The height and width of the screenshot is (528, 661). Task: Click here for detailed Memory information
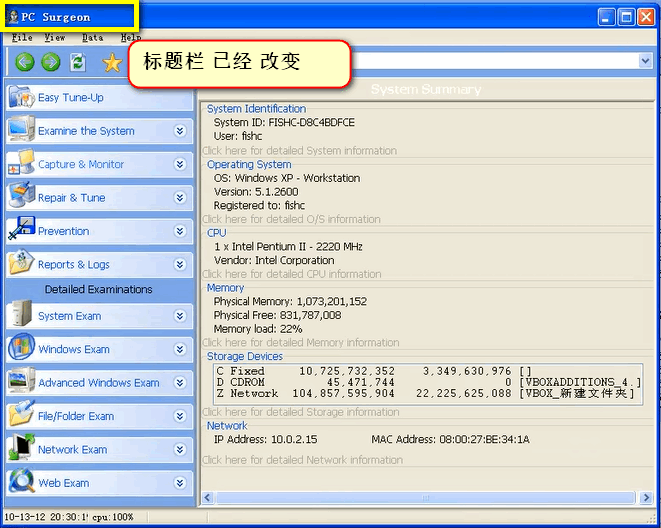pos(301,343)
